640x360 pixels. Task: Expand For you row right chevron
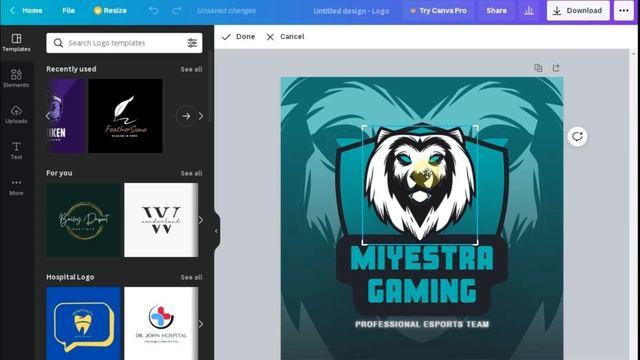201,220
